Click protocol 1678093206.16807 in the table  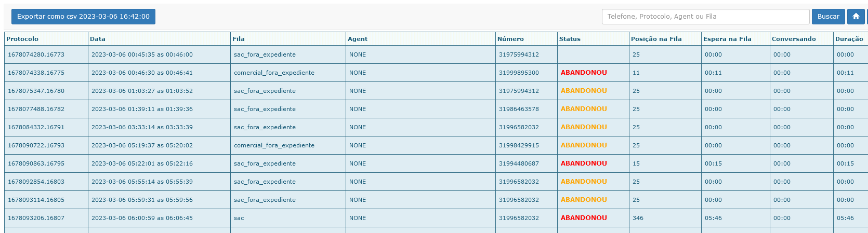point(36,218)
